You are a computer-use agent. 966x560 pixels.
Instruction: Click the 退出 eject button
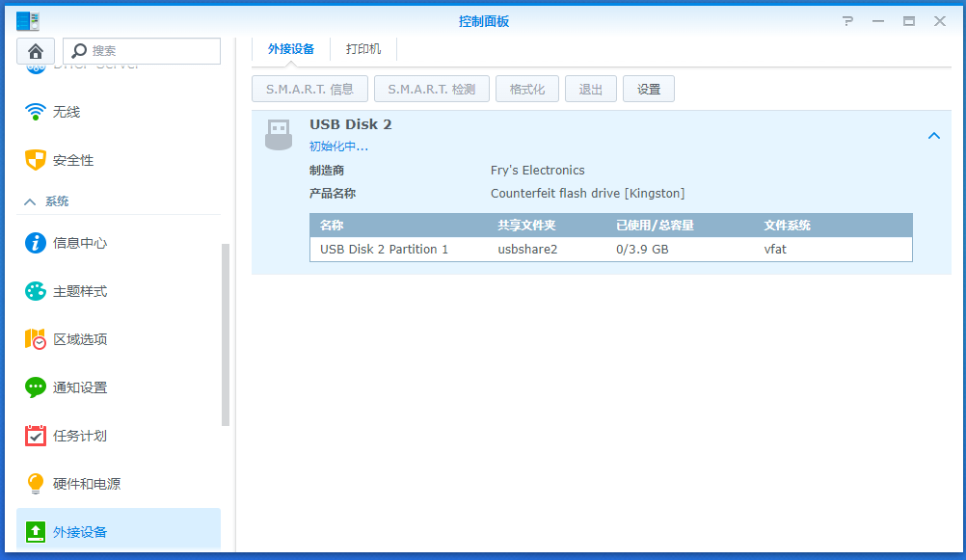point(591,90)
